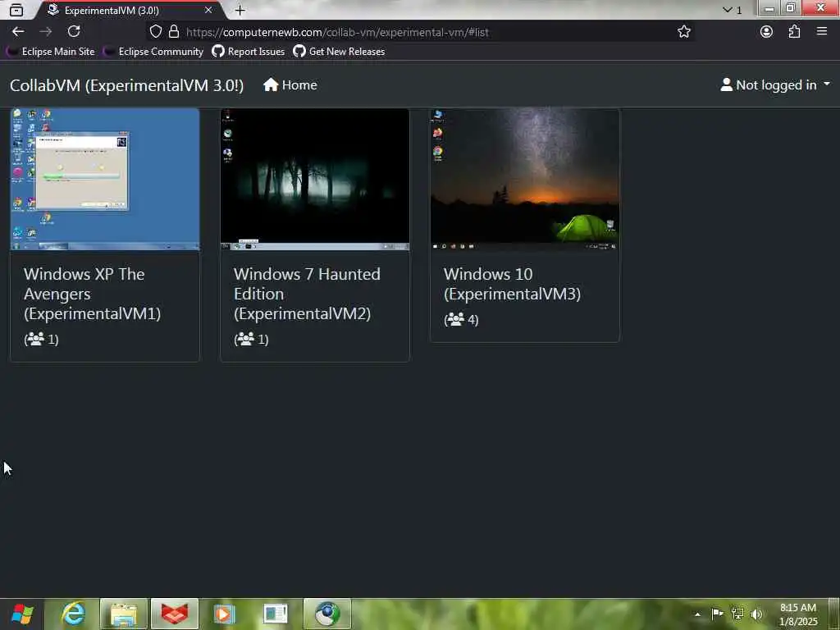Open the Eclipse Community bookmark
Screen dimensions: 840x630
tap(153, 52)
